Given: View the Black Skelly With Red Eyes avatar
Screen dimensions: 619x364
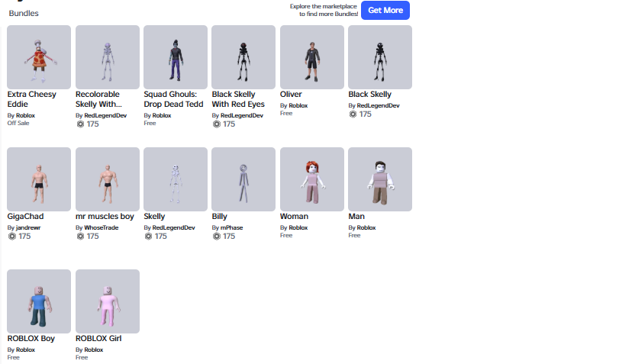Looking at the screenshot, I should [x=243, y=57].
